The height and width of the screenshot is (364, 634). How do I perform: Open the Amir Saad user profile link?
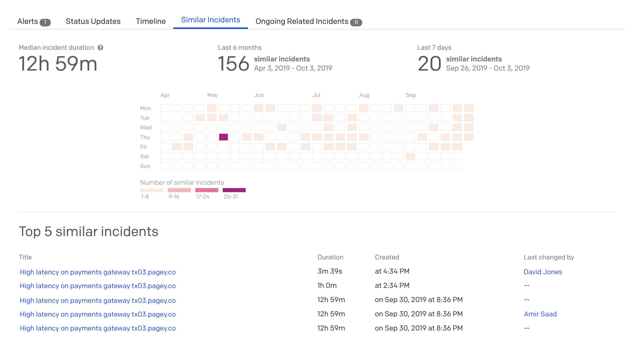click(x=540, y=314)
